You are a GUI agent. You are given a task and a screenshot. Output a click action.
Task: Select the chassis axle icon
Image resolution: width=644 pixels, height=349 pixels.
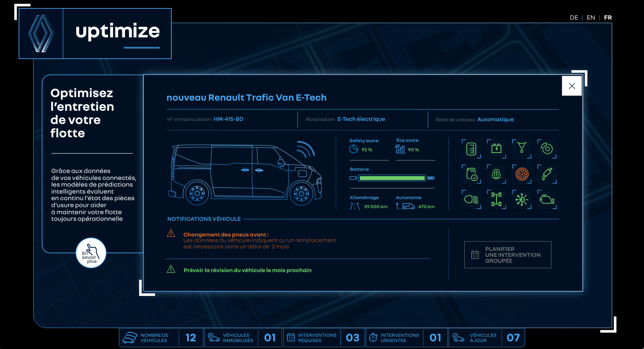(x=496, y=199)
